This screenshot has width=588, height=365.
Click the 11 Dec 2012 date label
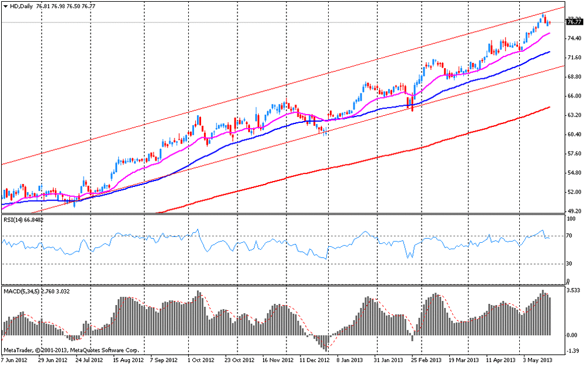(x=315, y=360)
